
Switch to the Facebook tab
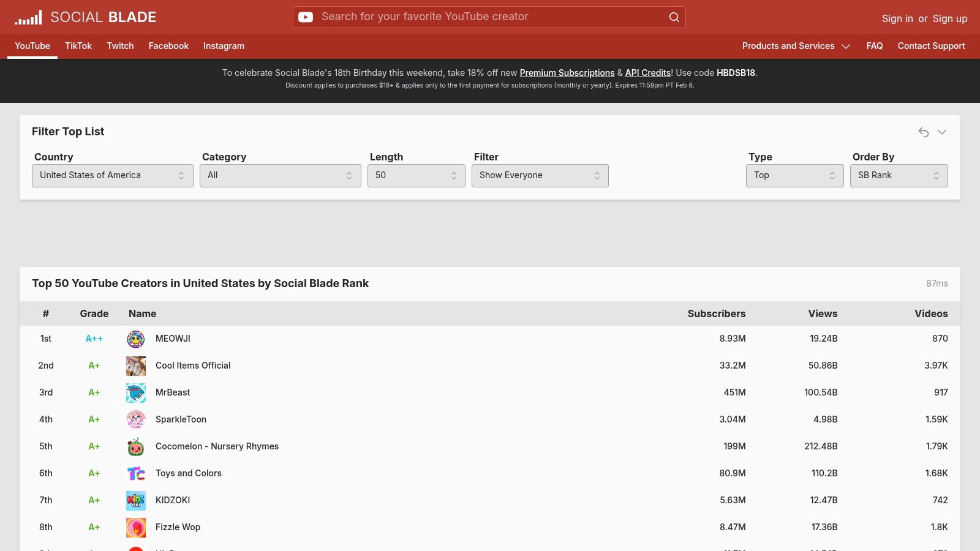click(168, 46)
